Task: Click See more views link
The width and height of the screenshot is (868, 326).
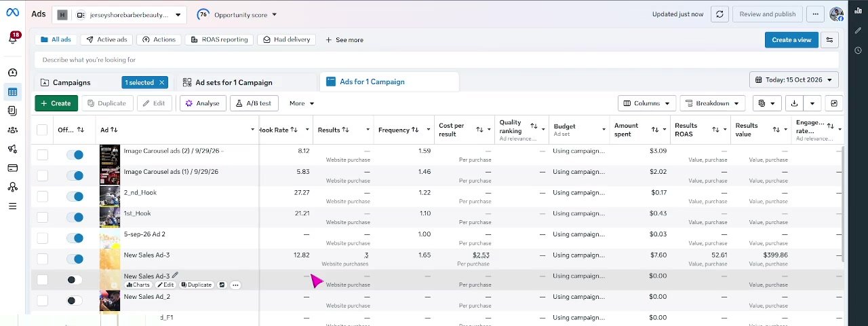Action: [x=344, y=39]
